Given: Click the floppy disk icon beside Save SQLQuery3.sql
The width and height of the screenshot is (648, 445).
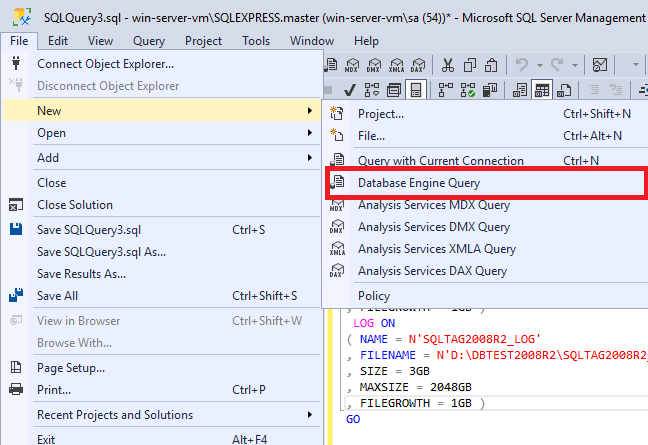Looking at the screenshot, I should click(x=16, y=229).
